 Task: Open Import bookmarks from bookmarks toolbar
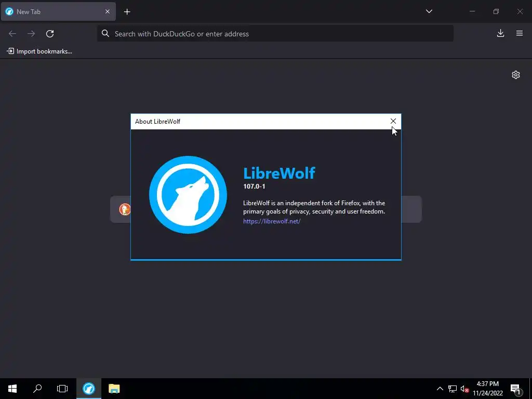[x=39, y=51]
